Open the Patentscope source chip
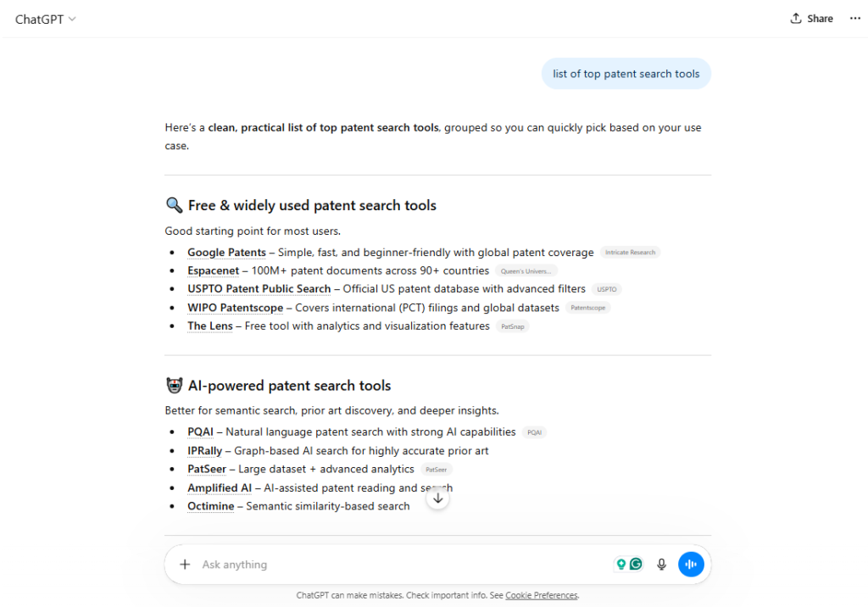The width and height of the screenshot is (868, 607). click(x=587, y=308)
